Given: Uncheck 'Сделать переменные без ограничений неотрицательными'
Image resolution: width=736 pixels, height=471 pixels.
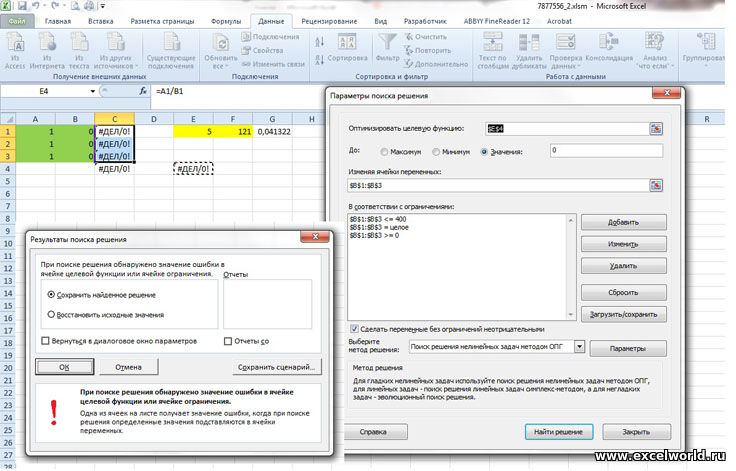Looking at the screenshot, I should [x=355, y=329].
